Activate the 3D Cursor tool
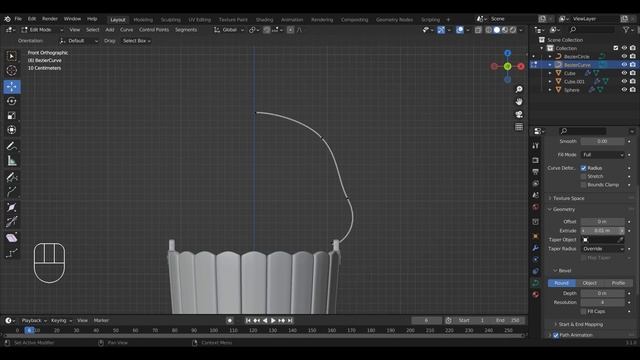This screenshot has width=640, height=360. point(11,70)
